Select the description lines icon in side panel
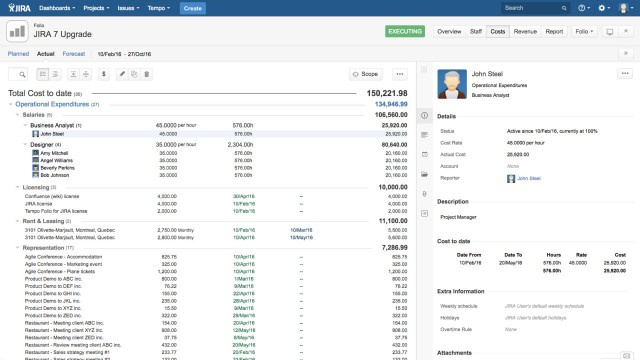This screenshot has height=360, width=640. click(424, 135)
